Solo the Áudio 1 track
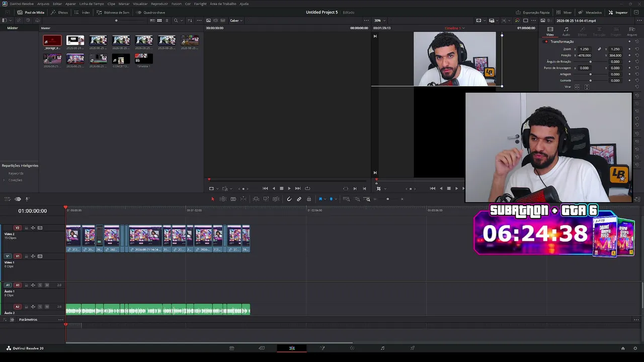The width and height of the screenshot is (644, 362). tap(40, 285)
